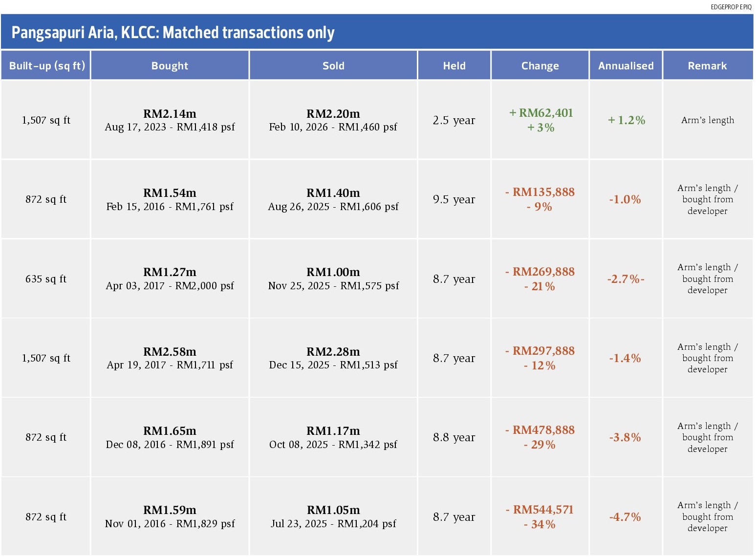This screenshot has height=557, width=756.
Task: Select the -3.8% annualised value
Action: (x=625, y=437)
